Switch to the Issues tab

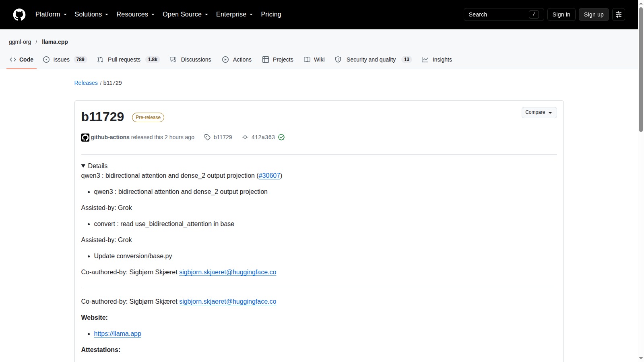pos(65,60)
